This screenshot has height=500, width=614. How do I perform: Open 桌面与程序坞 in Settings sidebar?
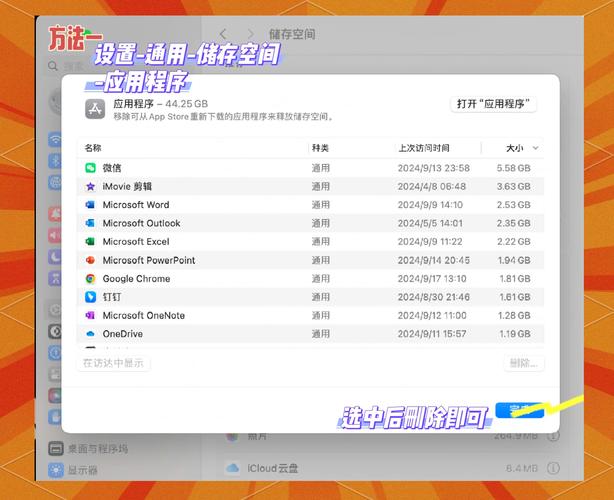pyautogui.click(x=88, y=448)
